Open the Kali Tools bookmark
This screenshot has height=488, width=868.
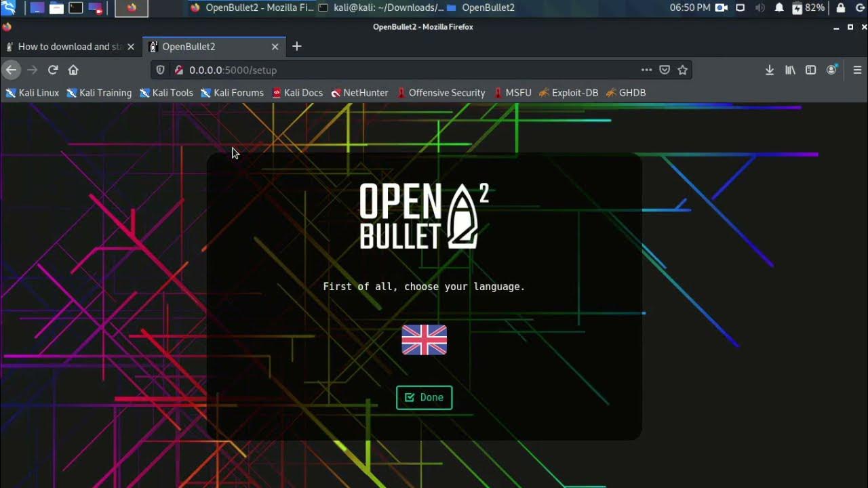coord(166,93)
